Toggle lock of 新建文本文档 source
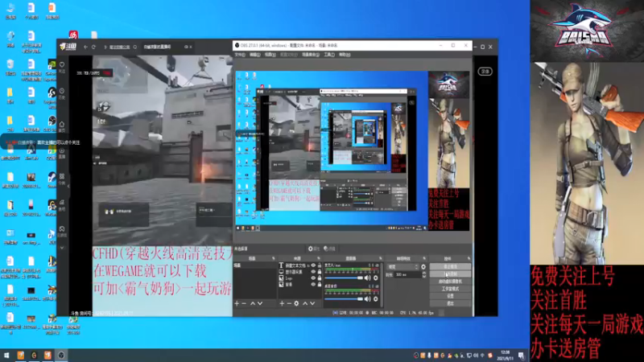 pyautogui.click(x=320, y=265)
